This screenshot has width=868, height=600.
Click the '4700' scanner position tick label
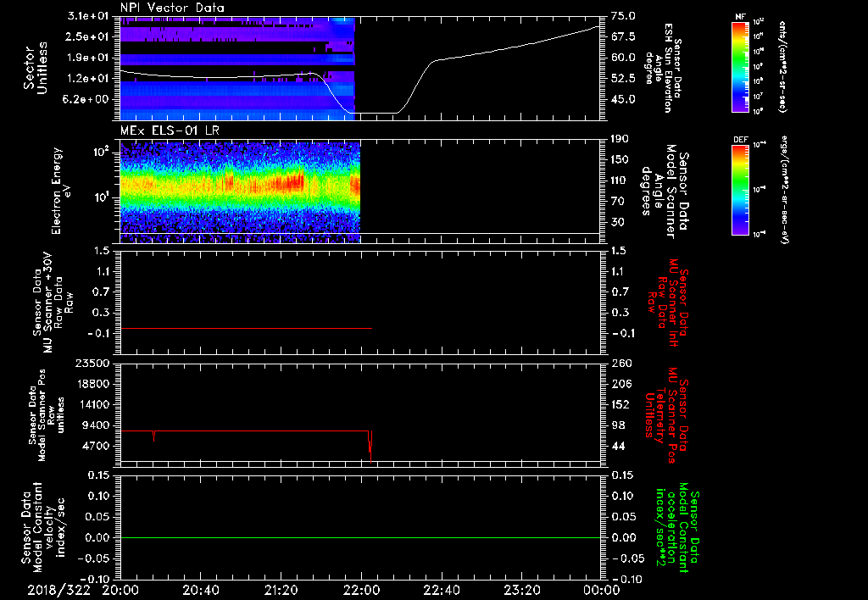pyautogui.click(x=96, y=446)
